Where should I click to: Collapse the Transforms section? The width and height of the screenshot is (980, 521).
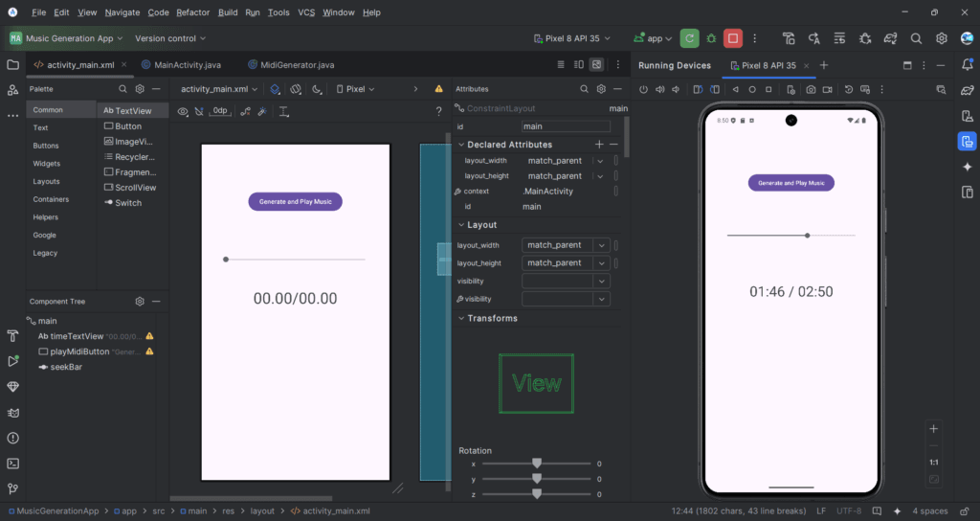tap(461, 318)
